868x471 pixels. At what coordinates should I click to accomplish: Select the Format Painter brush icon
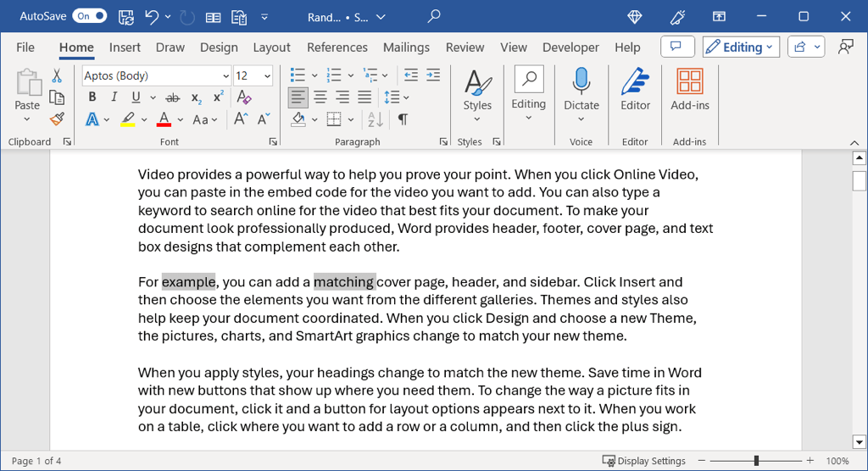58,119
